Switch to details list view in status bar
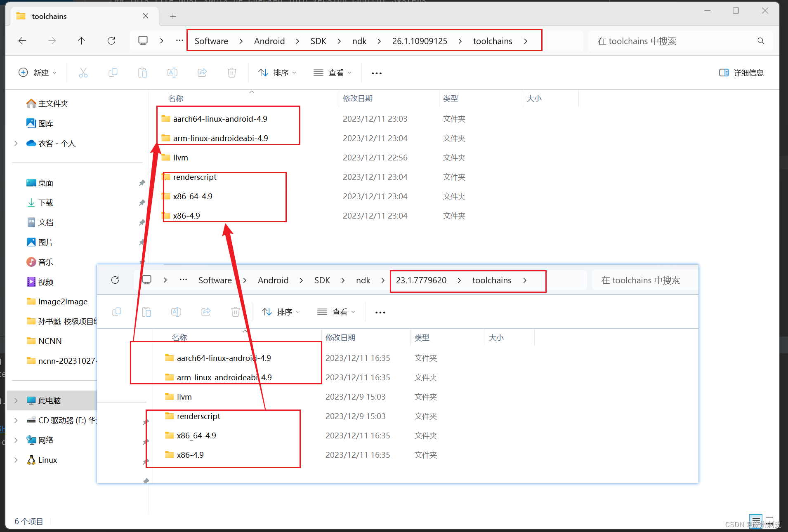 [756, 520]
